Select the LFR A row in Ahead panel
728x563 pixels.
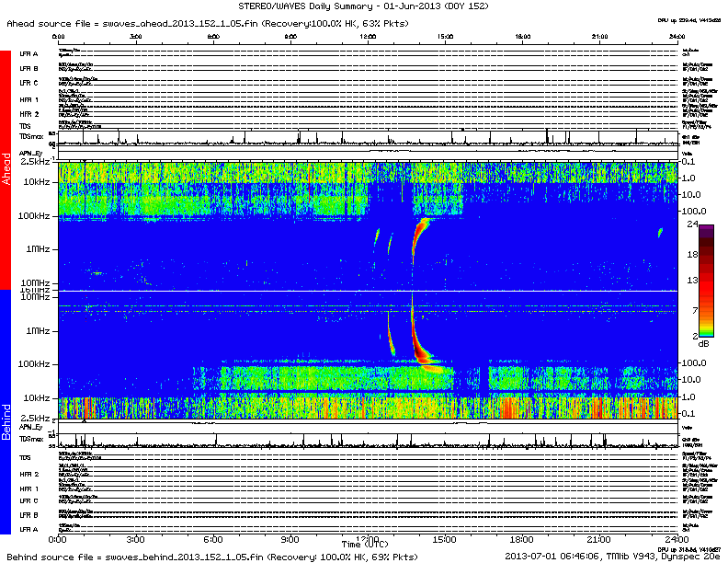tap(28, 54)
